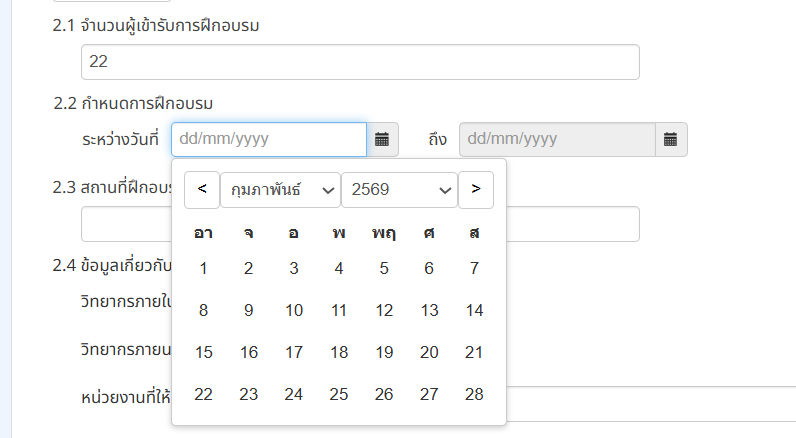This screenshot has height=438, width=796.
Task: Select day 17 in the calendar
Action: click(x=294, y=352)
